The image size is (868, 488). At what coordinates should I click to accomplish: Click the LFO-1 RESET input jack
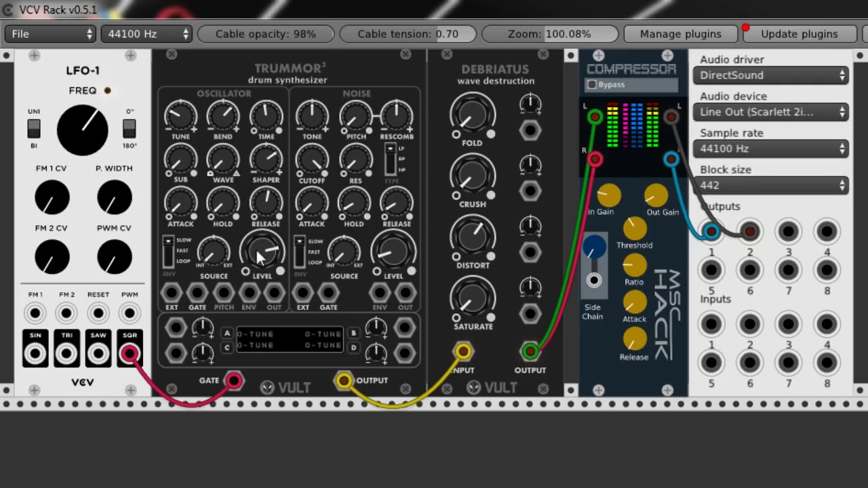[98, 313]
